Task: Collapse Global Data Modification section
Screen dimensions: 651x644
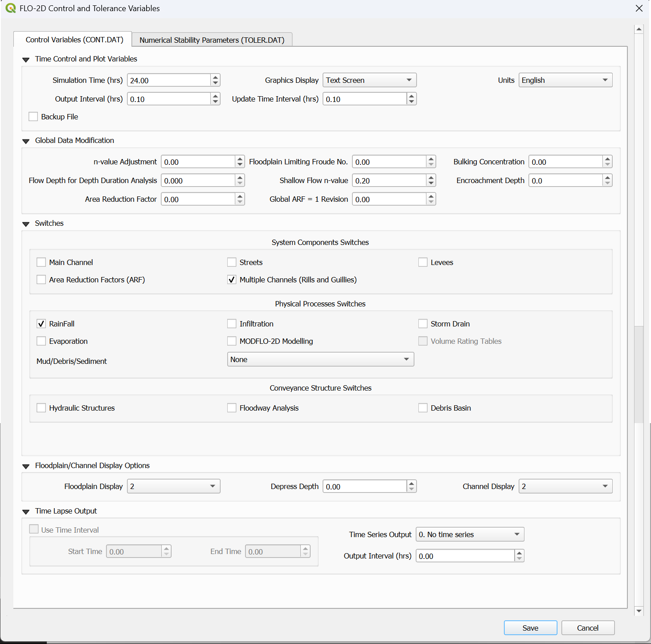Action: click(x=26, y=141)
